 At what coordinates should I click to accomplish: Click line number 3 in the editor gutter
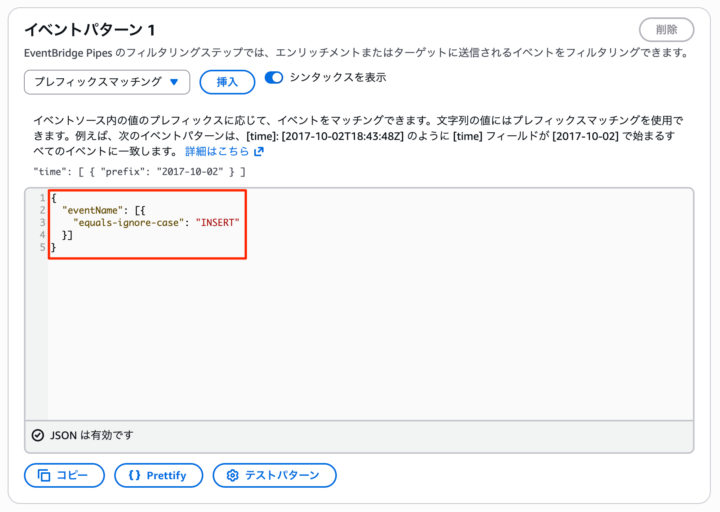(x=41, y=222)
